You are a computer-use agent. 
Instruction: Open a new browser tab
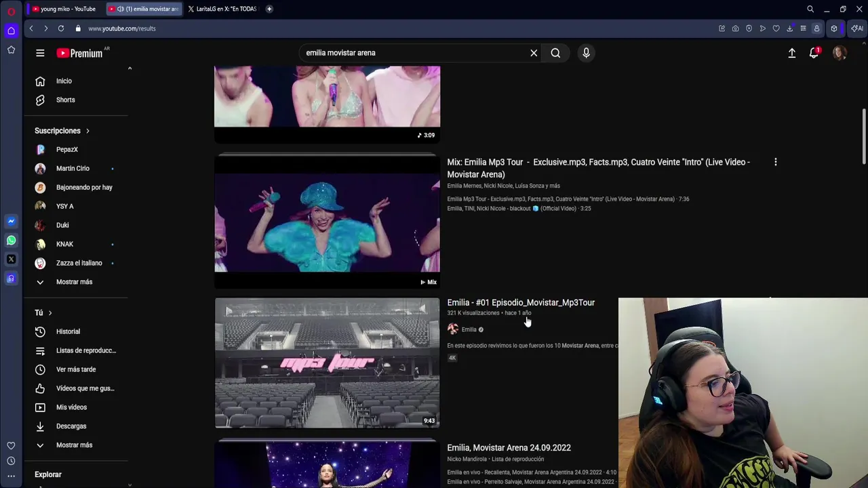click(x=269, y=9)
